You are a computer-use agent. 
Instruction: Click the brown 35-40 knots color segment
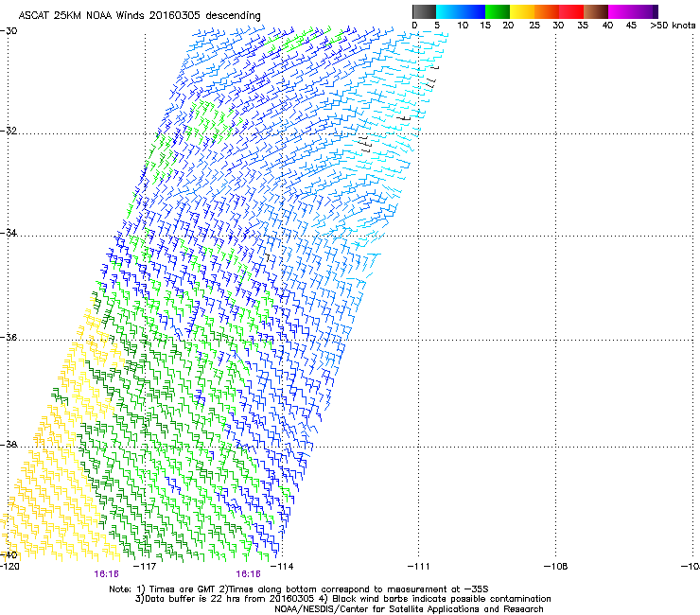tap(596, 11)
